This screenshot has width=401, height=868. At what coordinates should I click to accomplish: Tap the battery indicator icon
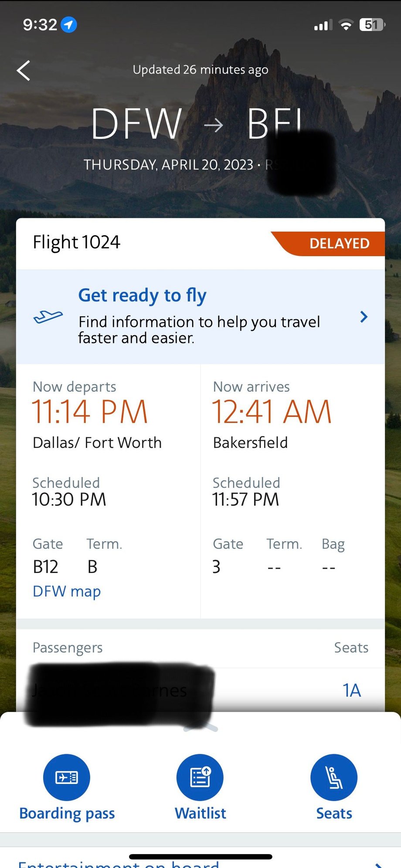[372, 25]
